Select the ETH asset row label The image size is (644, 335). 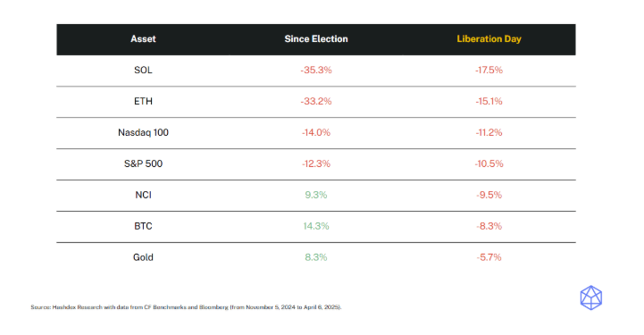click(143, 102)
